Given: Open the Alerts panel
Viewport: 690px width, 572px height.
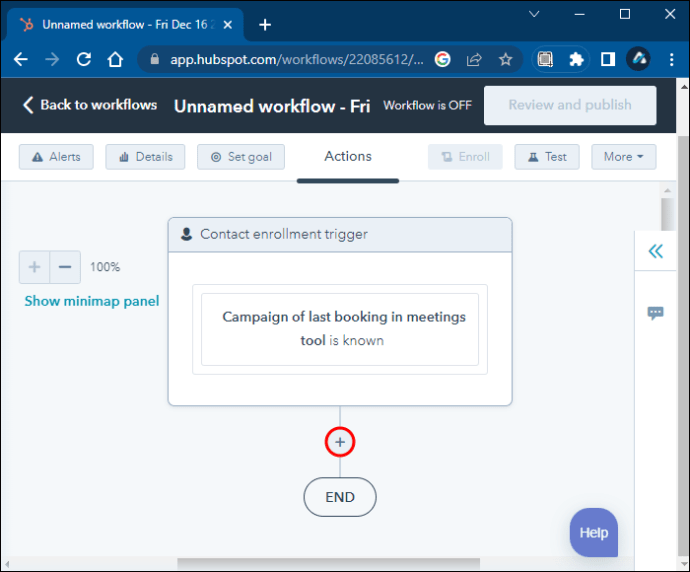Looking at the screenshot, I should [x=56, y=157].
